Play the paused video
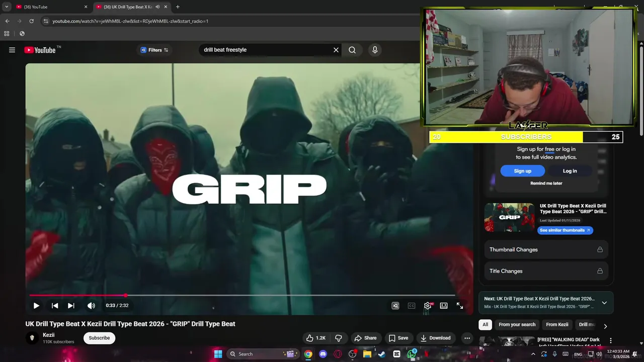Screen dimensions: 644x362 click(x=36, y=305)
